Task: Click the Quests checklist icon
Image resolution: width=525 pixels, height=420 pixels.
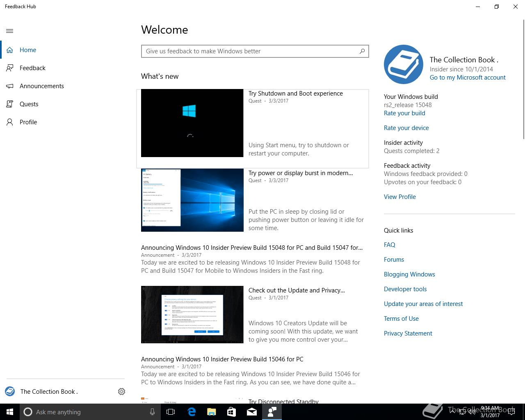Action: tap(10, 104)
